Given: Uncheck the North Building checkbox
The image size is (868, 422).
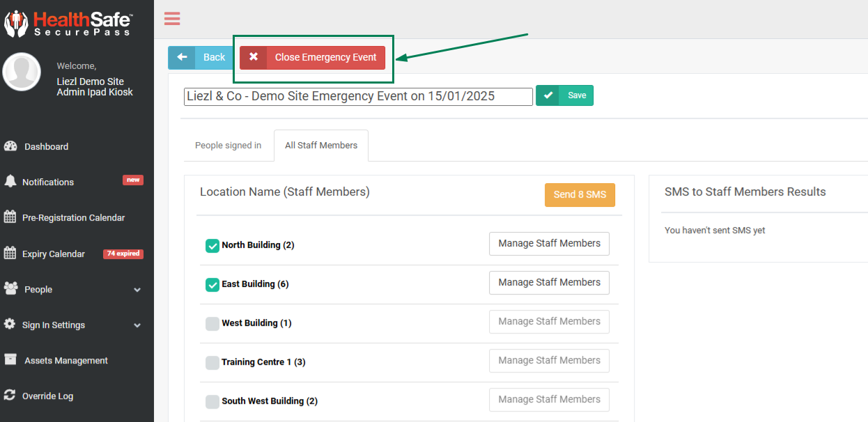Looking at the screenshot, I should [212, 246].
